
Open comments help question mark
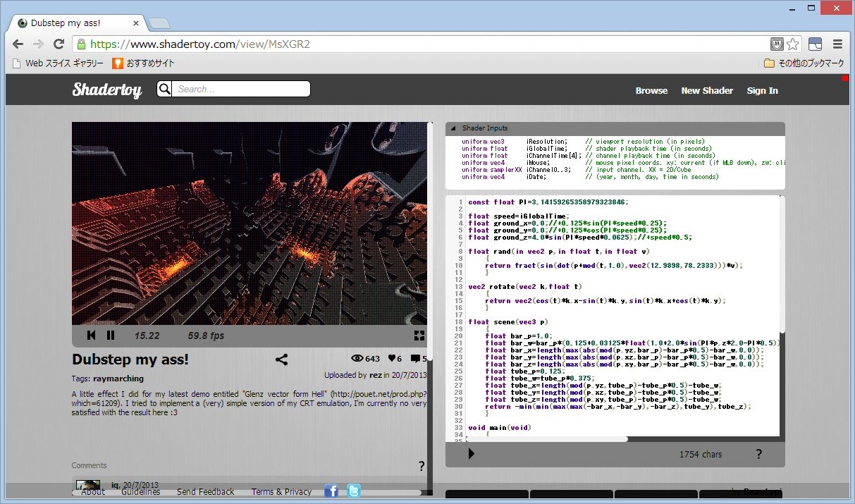422,466
